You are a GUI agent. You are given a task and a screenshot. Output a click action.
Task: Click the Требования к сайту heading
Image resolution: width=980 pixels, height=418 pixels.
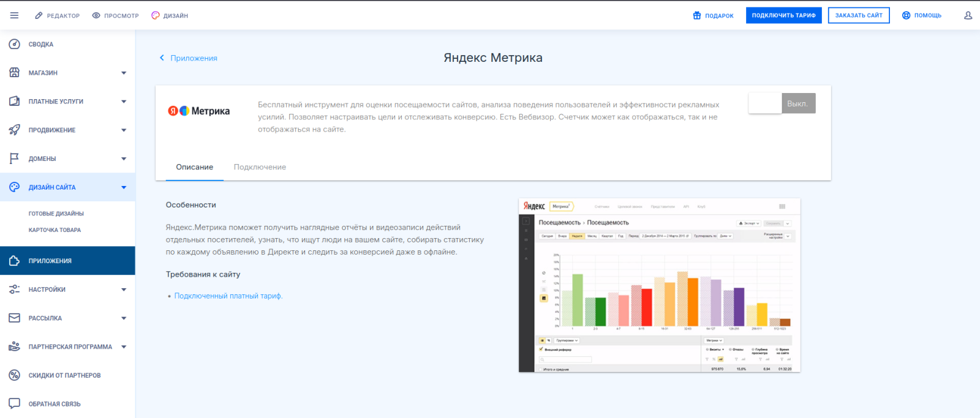[x=203, y=274]
